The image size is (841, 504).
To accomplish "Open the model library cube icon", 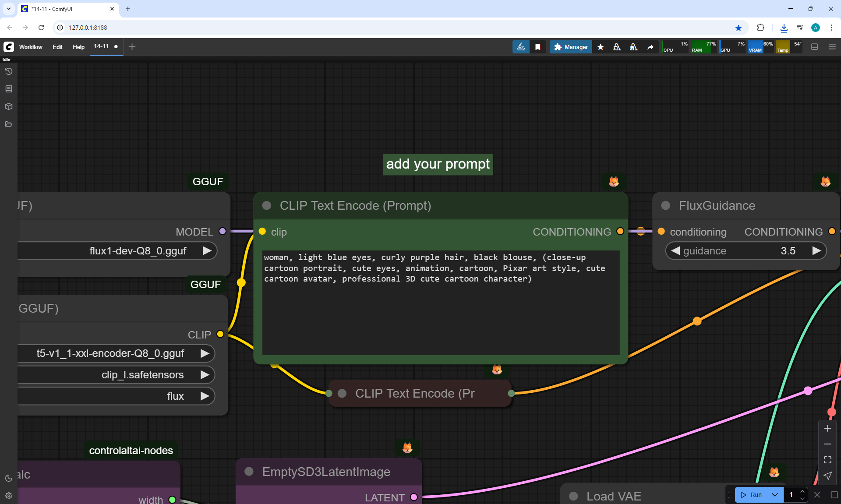I will click(8, 106).
